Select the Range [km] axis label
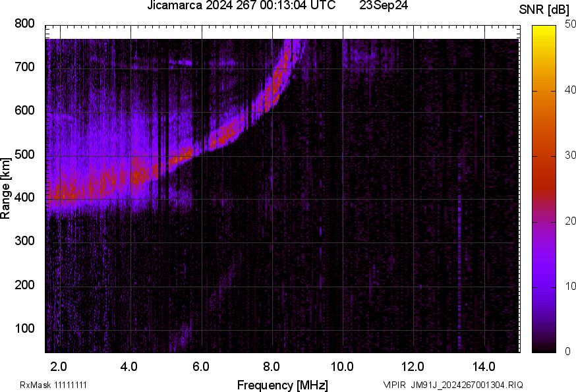 click(x=6, y=188)
